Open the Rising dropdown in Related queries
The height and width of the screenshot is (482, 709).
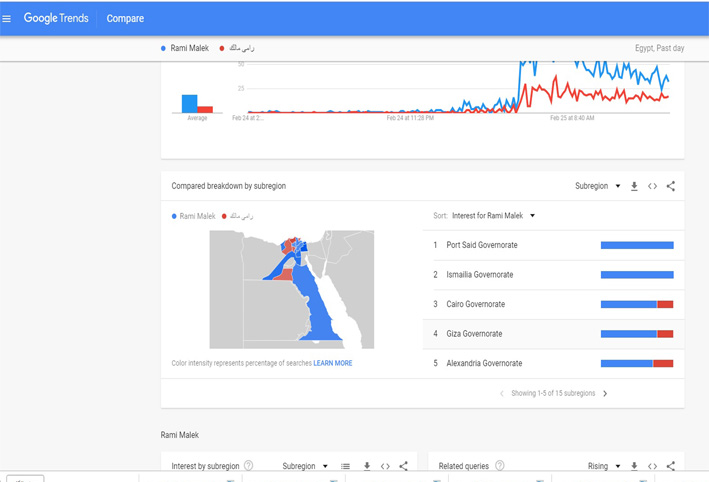[x=604, y=466]
